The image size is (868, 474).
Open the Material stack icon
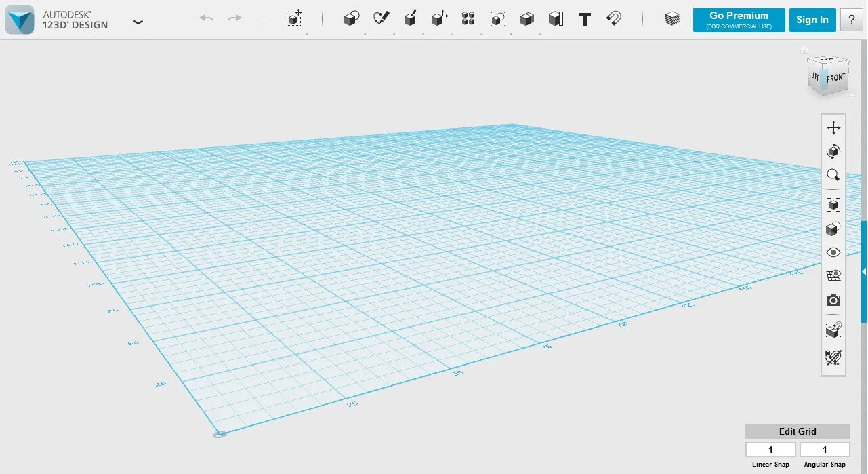pyautogui.click(x=671, y=19)
